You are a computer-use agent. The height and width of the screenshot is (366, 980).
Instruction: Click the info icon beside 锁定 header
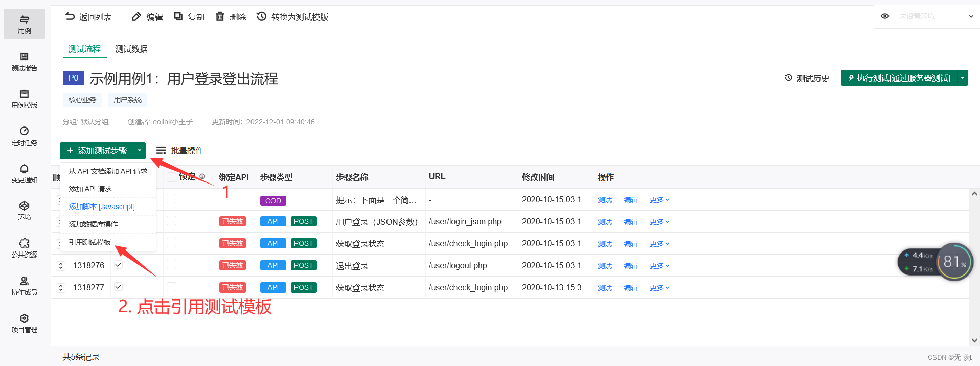click(x=202, y=176)
